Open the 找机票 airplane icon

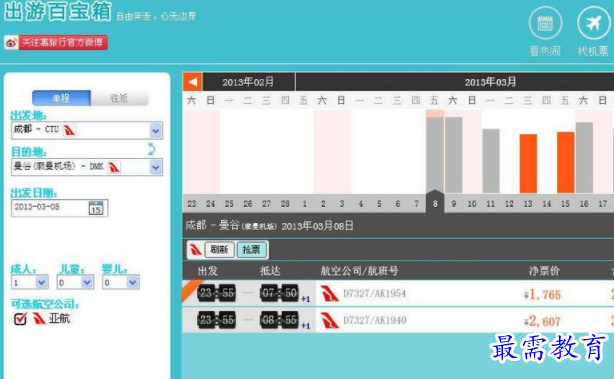coord(594,23)
